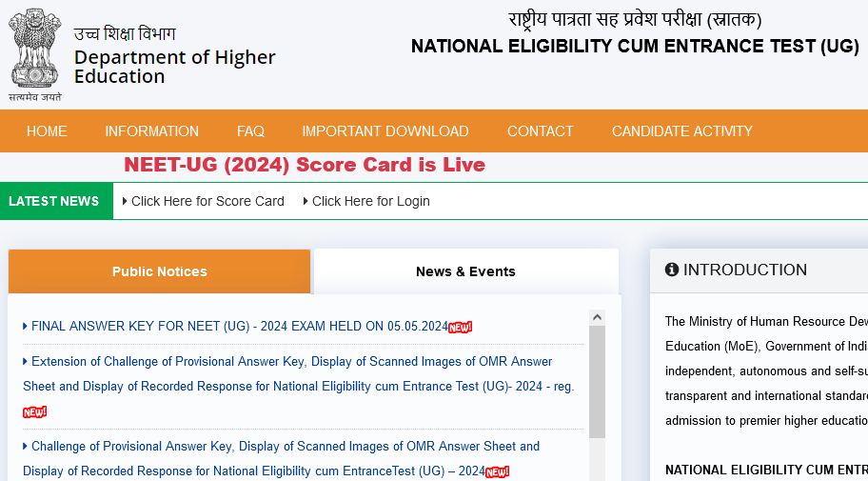This screenshot has width=868, height=481.
Task: Open the CANDIDATE ACTIVITY menu
Action: click(682, 131)
